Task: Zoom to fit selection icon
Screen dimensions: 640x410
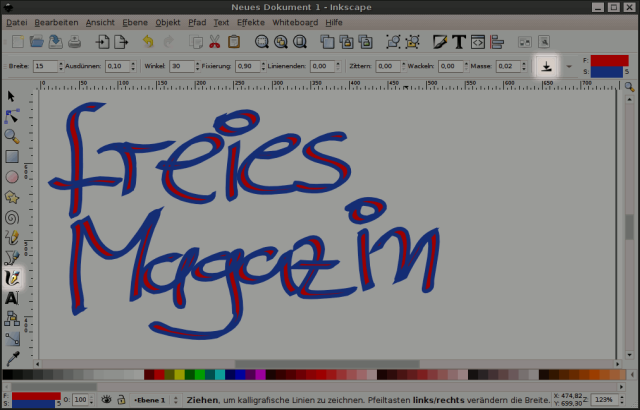Action: [x=262, y=42]
